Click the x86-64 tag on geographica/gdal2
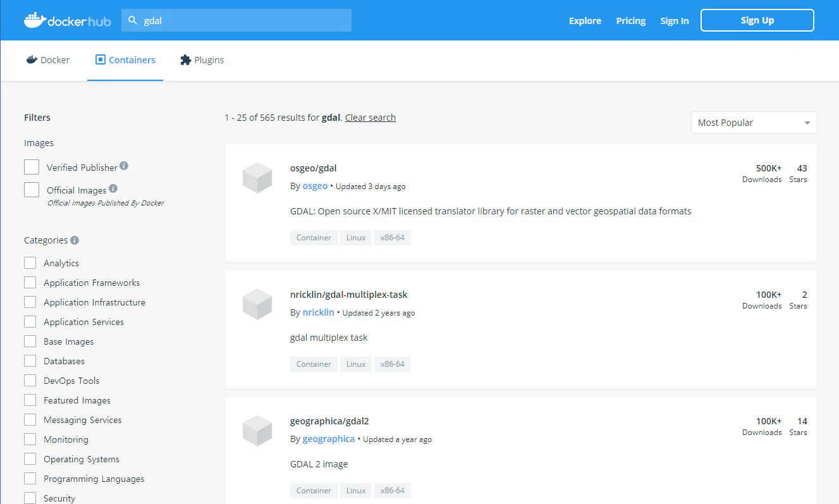Image resolution: width=839 pixels, height=504 pixels. [x=393, y=491]
